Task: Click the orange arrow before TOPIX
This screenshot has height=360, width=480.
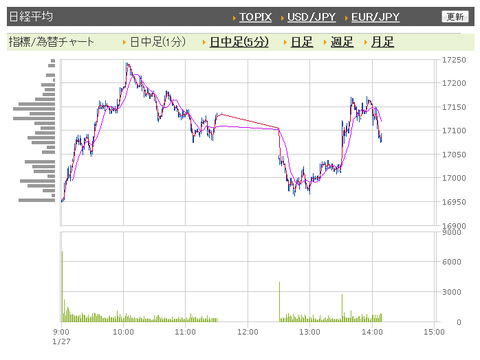Action: [234, 18]
